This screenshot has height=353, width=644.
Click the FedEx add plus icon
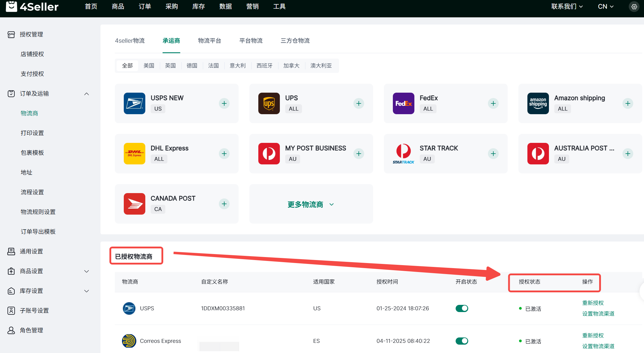pyautogui.click(x=493, y=103)
